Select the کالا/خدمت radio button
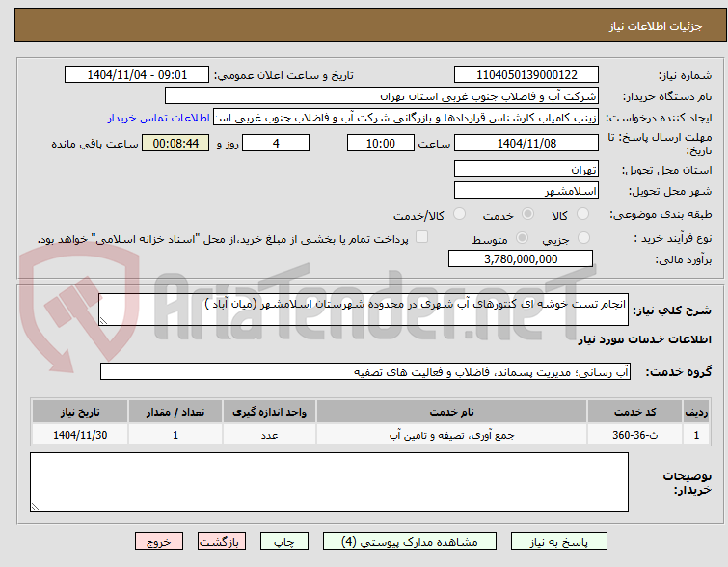The width and height of the screenshot is (728, 567). coord(459,214)
